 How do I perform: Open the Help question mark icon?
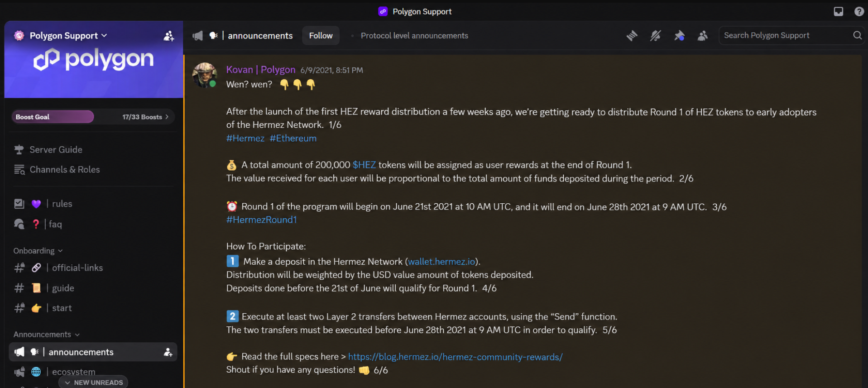(859, 11)
